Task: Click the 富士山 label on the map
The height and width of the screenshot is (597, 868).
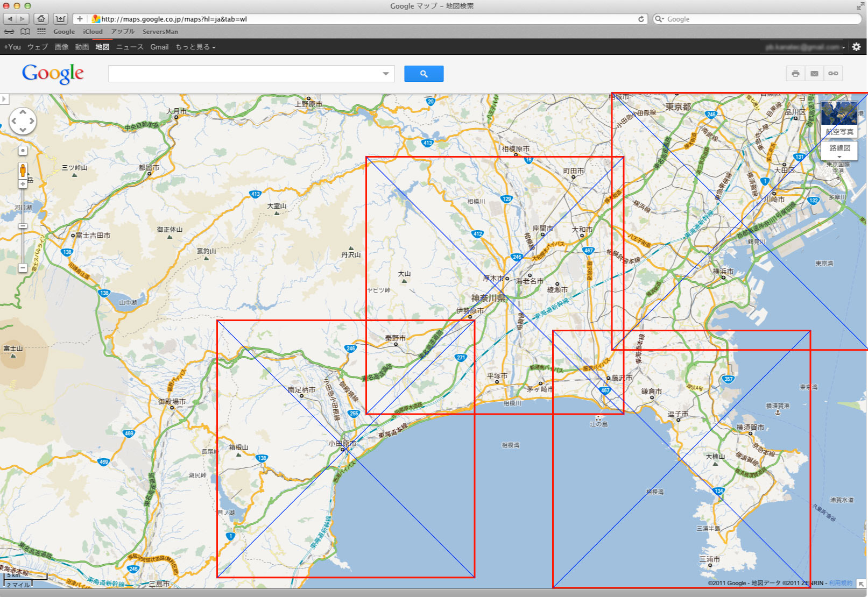Action: coord(13,349)
